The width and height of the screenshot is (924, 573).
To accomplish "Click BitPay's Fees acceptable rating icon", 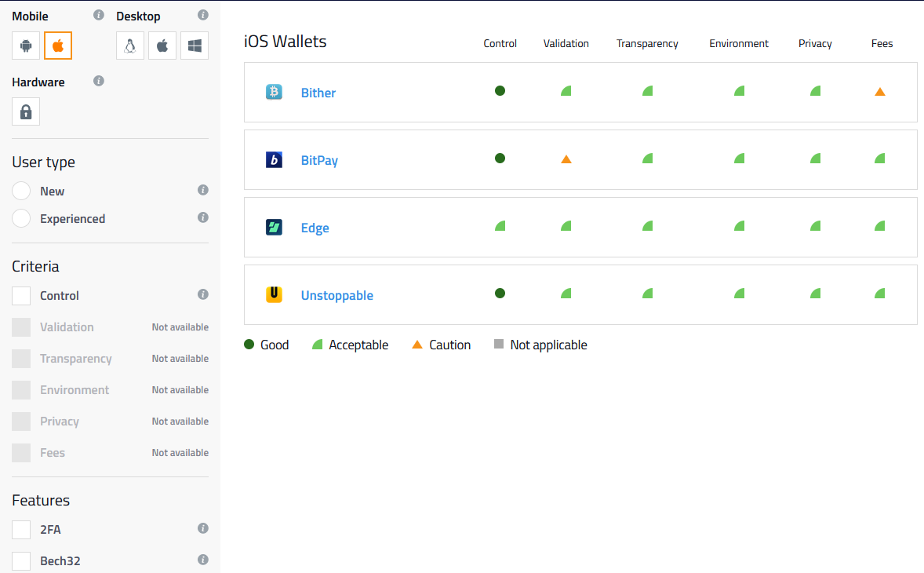I will [880, 158].
